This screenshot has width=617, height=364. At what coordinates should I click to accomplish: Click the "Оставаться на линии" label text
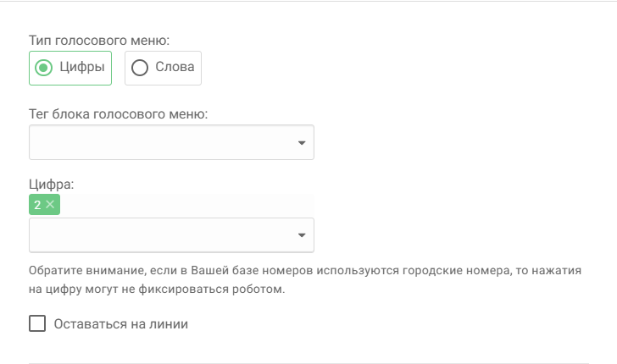120,323
